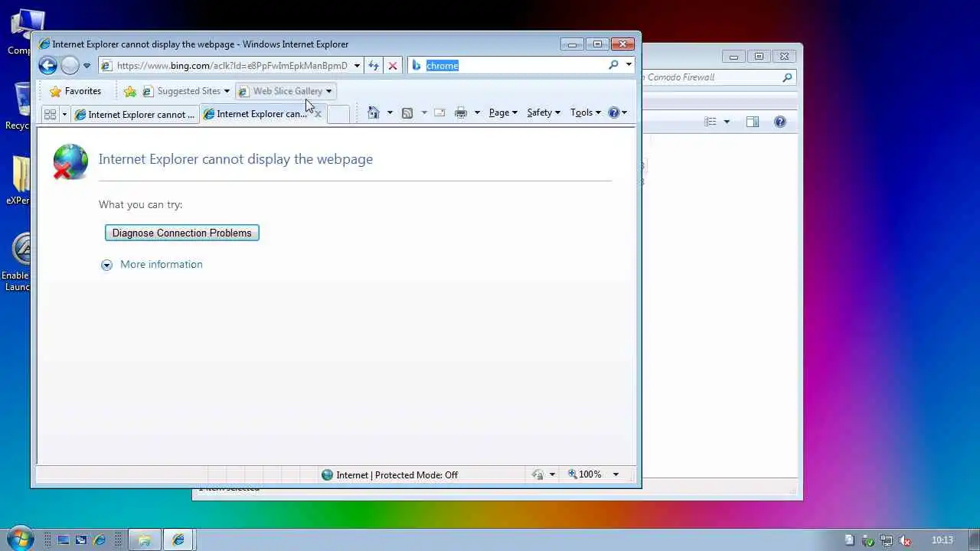Viewport: 980px width, 551px height.
Task: Select Internet Explorer taskbar button
Action: tap(178, 540)
